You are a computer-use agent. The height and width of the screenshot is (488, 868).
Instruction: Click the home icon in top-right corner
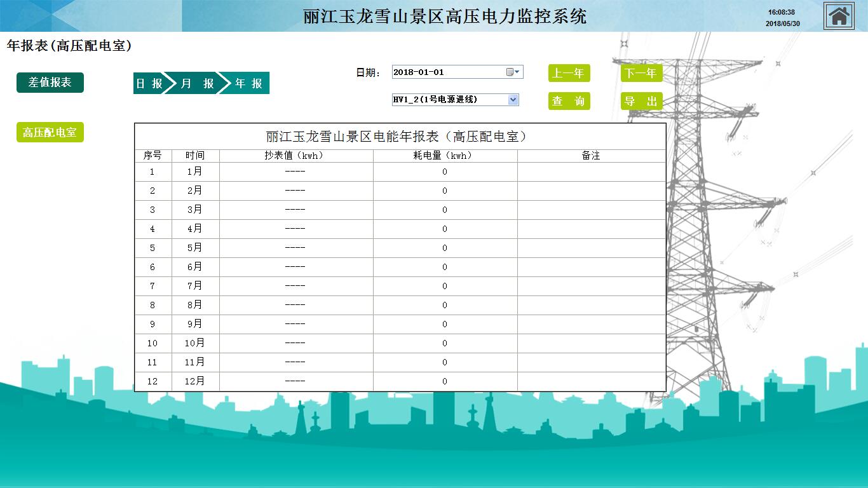tap(839, 16)
